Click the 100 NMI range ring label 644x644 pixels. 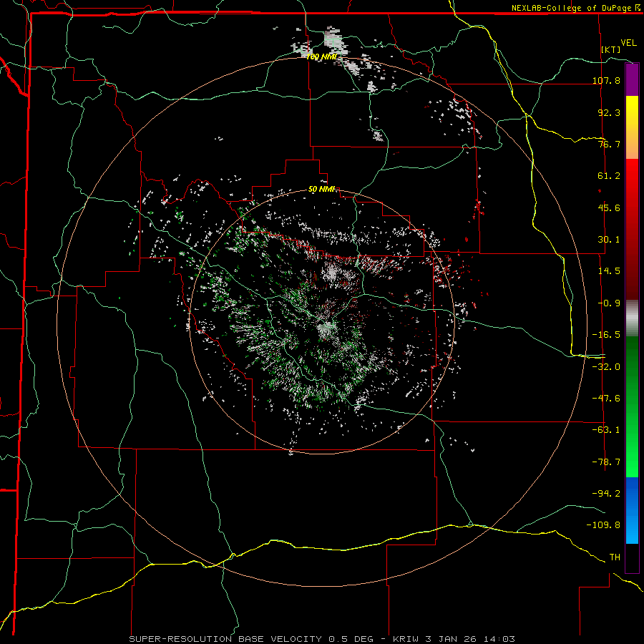(x=322, y=57)
